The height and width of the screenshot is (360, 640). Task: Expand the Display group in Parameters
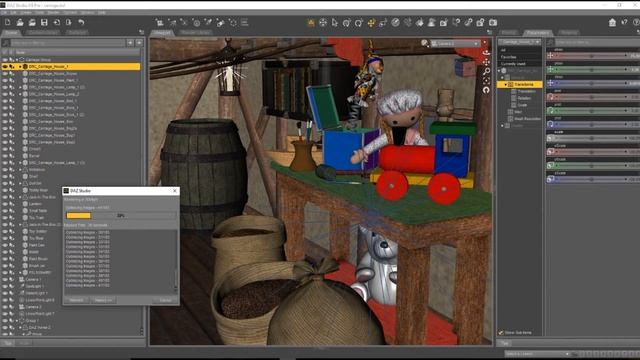(502, 126)
